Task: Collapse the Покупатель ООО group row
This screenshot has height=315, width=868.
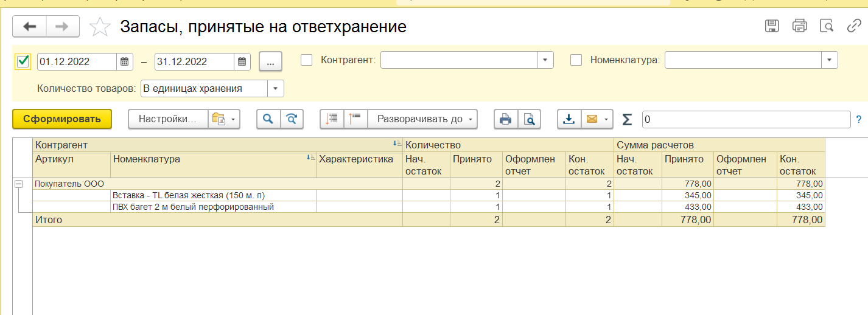Action: [19, 183]
